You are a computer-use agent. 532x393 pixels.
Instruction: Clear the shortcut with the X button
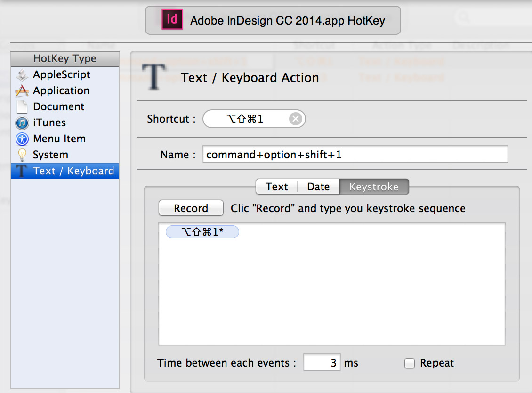coord(296,119)
